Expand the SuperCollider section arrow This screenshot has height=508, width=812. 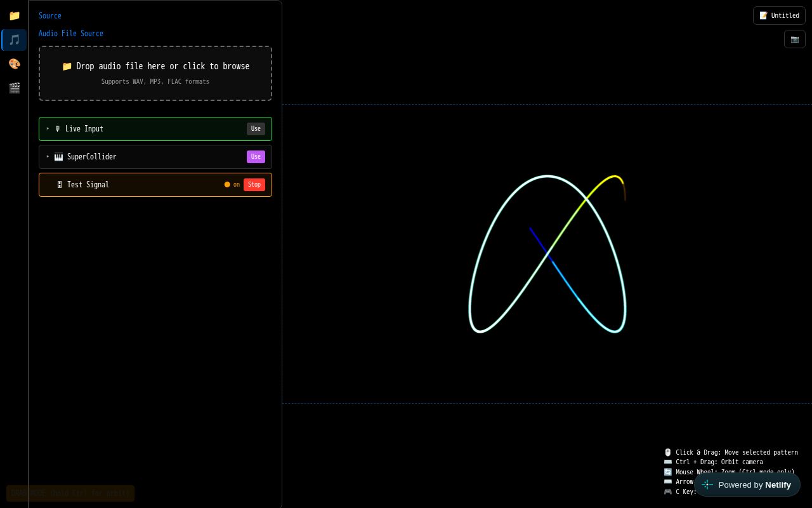[48, 156]
